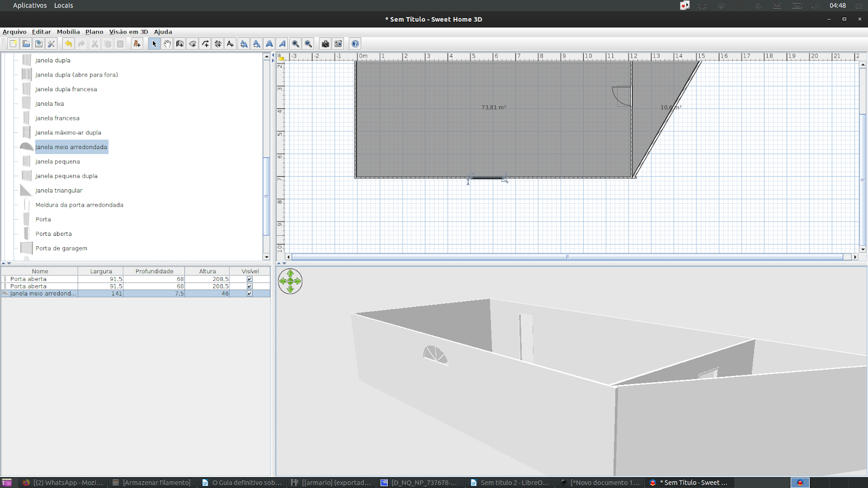Zoom in on the floor plan
868x488 pixels.
point(296,43)
